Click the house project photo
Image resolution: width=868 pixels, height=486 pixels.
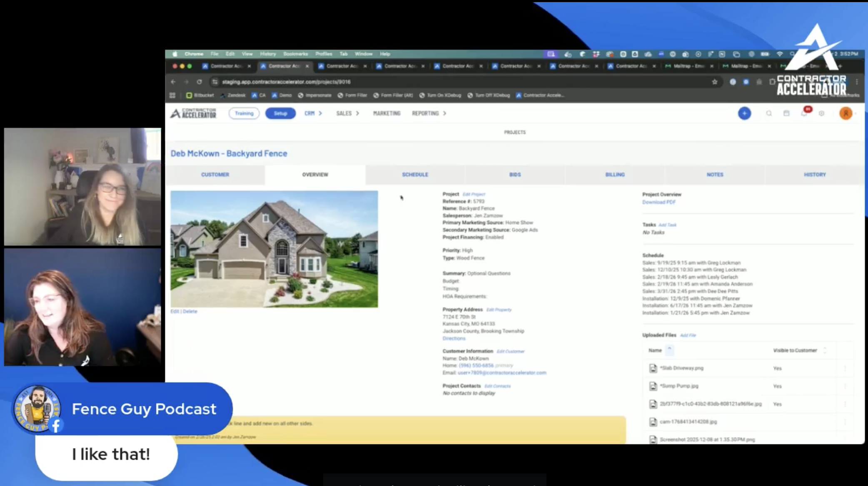point(274,249)
